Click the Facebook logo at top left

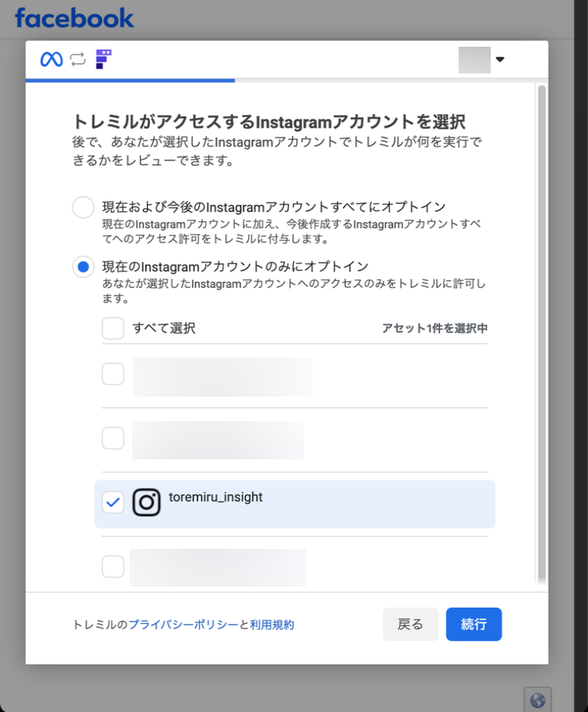74,18
